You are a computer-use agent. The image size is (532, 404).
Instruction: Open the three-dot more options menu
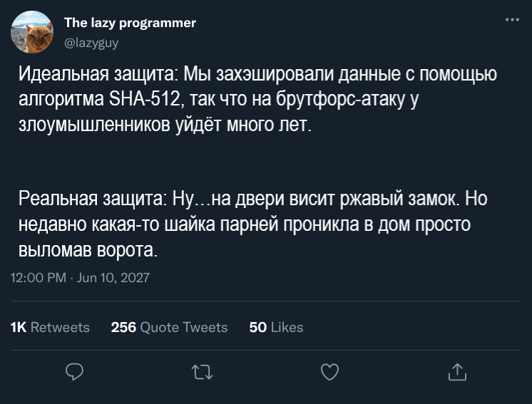point(512,20)
